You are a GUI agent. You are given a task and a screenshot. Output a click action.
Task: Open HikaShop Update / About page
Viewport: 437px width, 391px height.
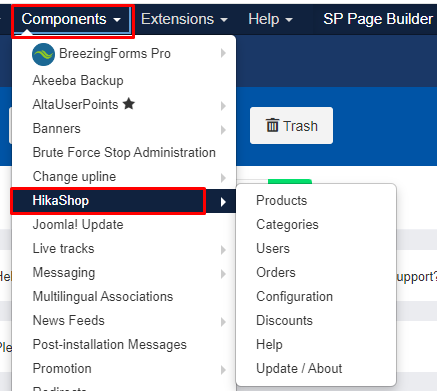299,369
